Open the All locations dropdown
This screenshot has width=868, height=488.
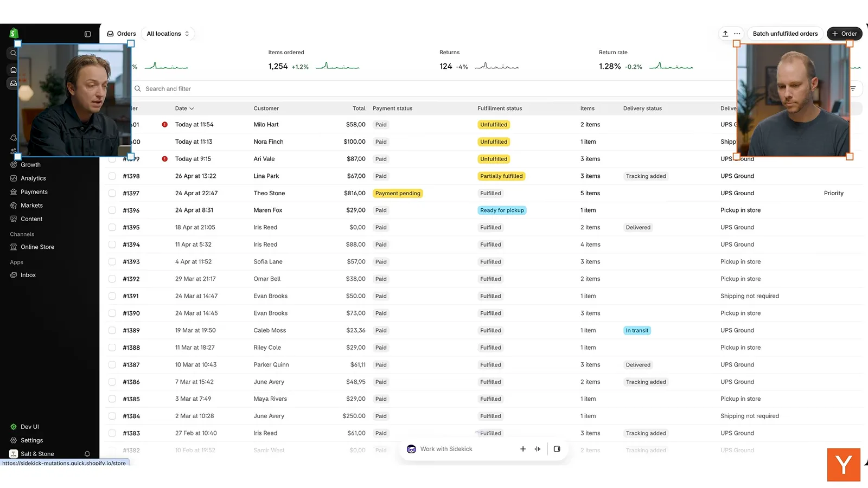point(168,34)
